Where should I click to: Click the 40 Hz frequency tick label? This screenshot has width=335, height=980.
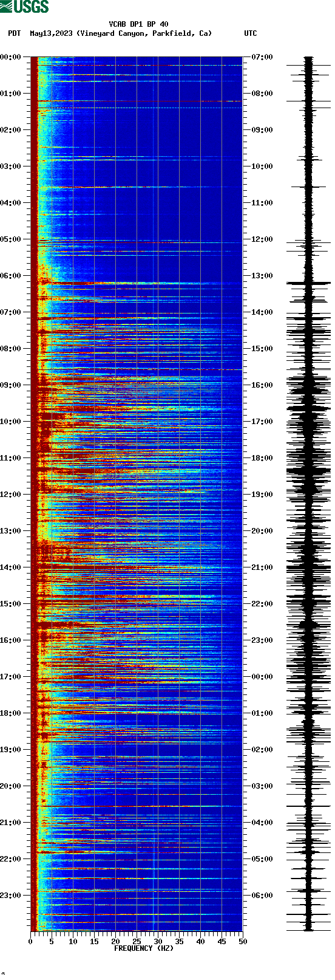tap(200, 942)
